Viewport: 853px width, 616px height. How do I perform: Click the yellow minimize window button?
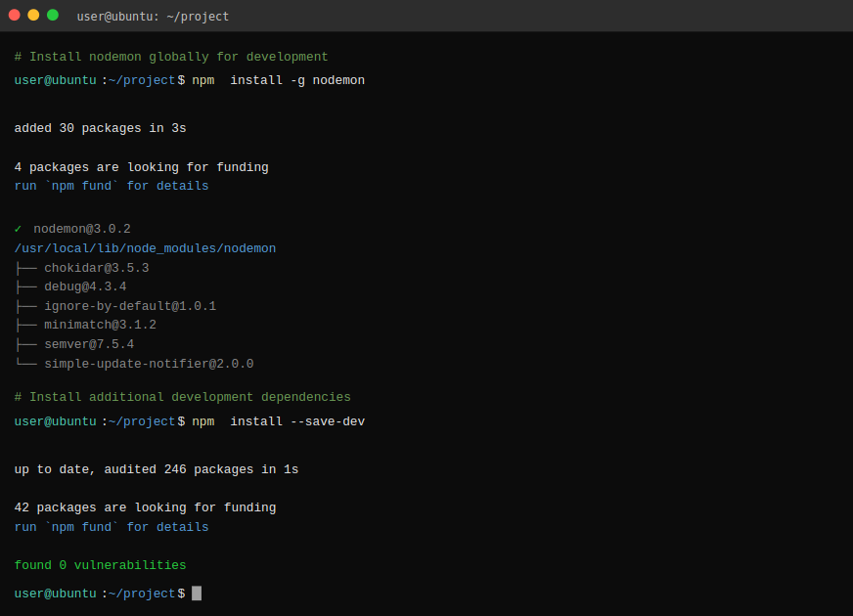pyautogui.click(x=33, y=16)
